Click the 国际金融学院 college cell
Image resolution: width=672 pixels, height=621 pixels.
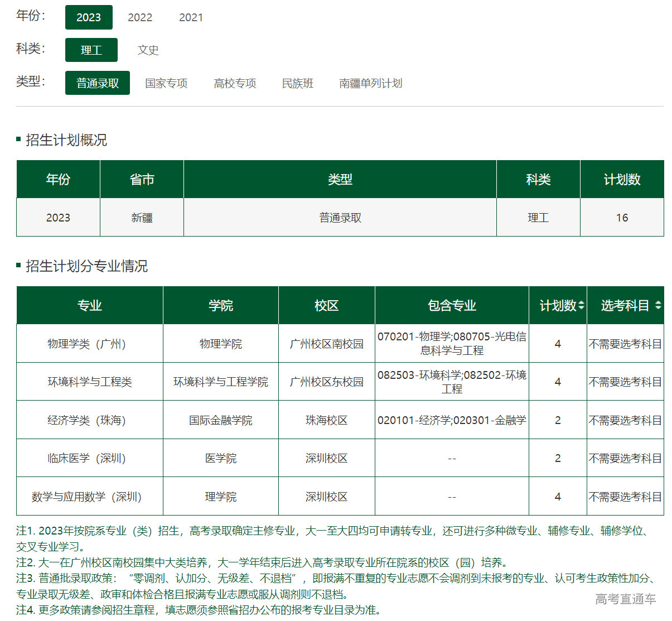pyautogui.click(x=221, y=420)
